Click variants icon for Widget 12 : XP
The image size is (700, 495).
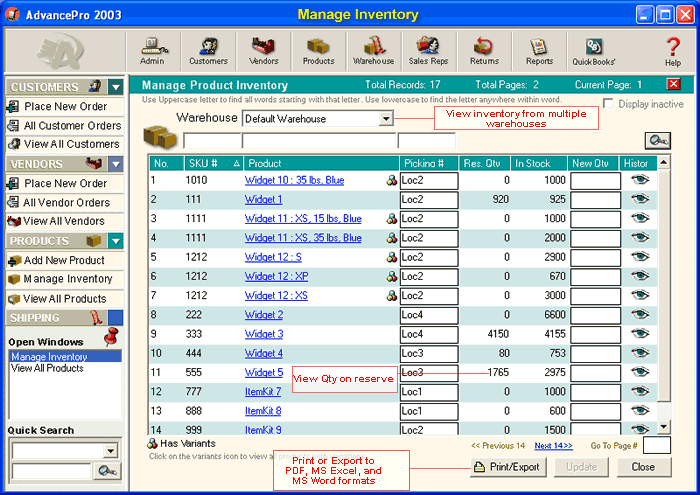pos(392,276)
